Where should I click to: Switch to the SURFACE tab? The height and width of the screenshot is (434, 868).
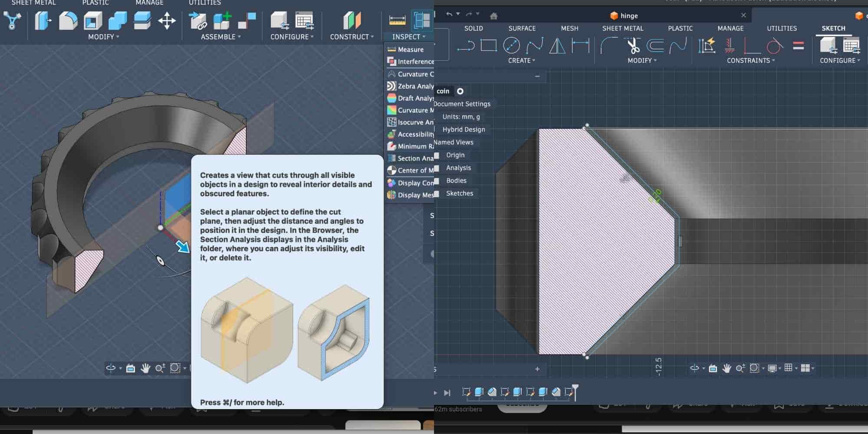[x=522, y=28]
